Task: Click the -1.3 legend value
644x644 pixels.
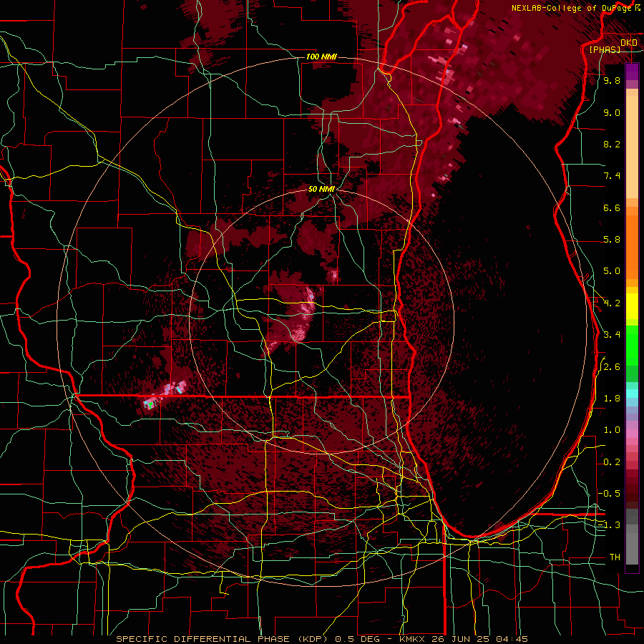Action: coord(610,525)
